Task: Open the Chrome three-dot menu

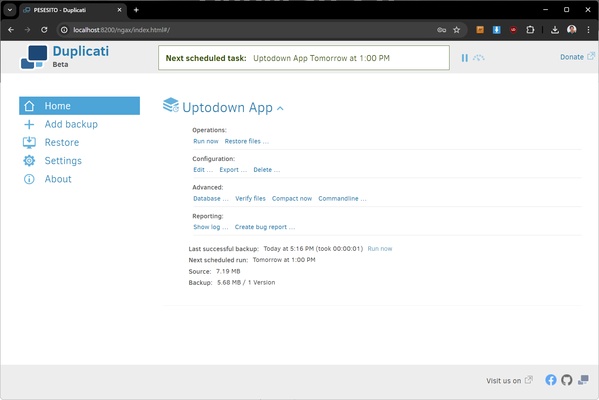Action: pyautogui.click(x=588, y=30)
